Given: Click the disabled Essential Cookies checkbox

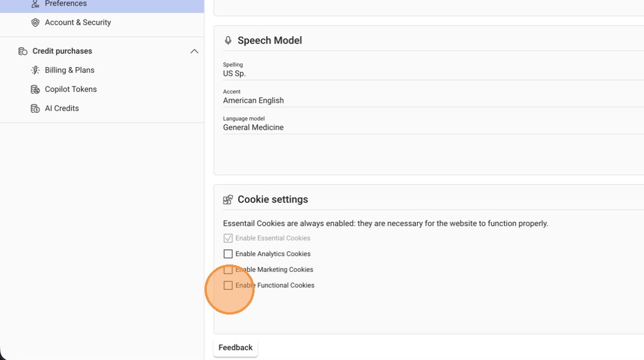Looking at the screenshot, I should [x=228, y=238].
